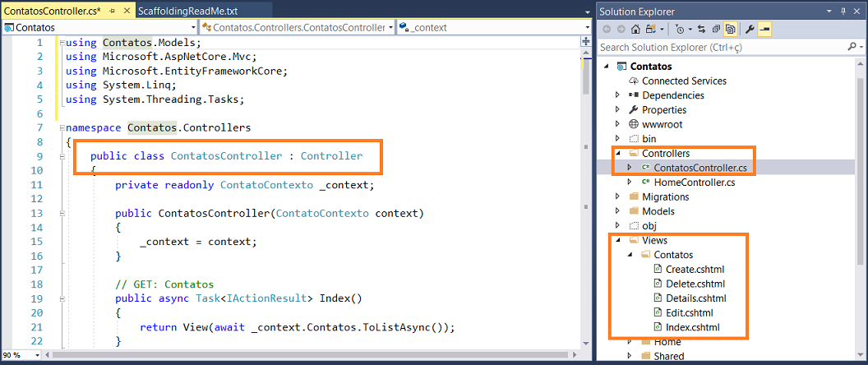Collapse all nodes in Solution Explorer
Screen dimensions: 868x365
coord(716,29)
